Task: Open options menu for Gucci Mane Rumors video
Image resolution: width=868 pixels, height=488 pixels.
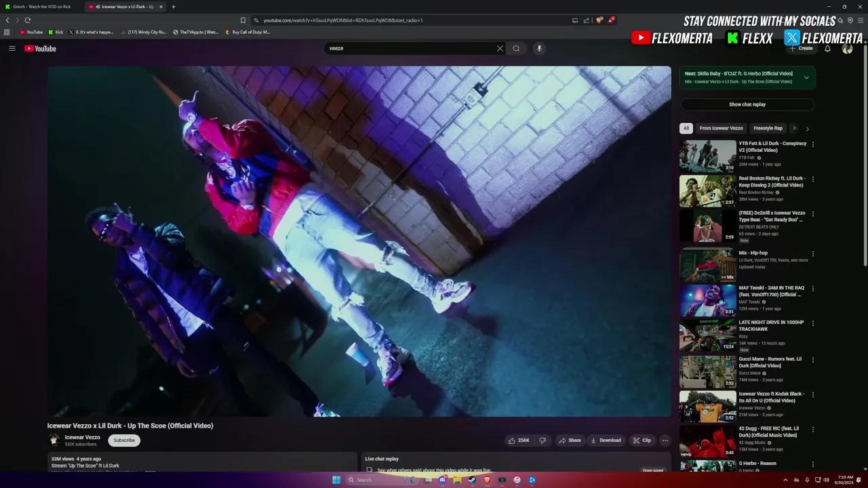Action: tap(813, 360)
